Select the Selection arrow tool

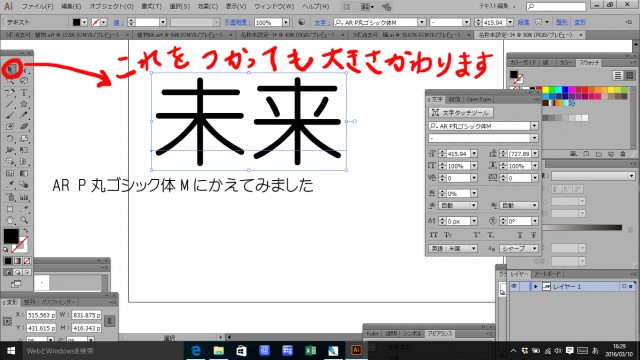point(10,69)
